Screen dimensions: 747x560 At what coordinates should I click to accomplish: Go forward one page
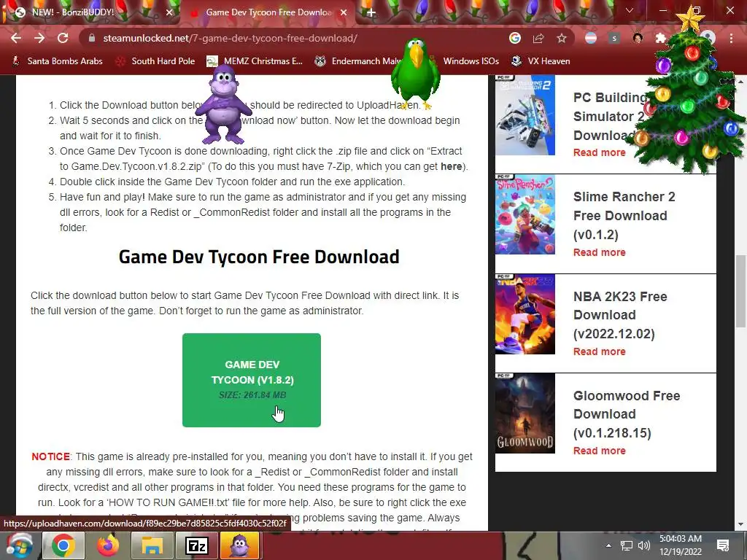tap(39, 38)
